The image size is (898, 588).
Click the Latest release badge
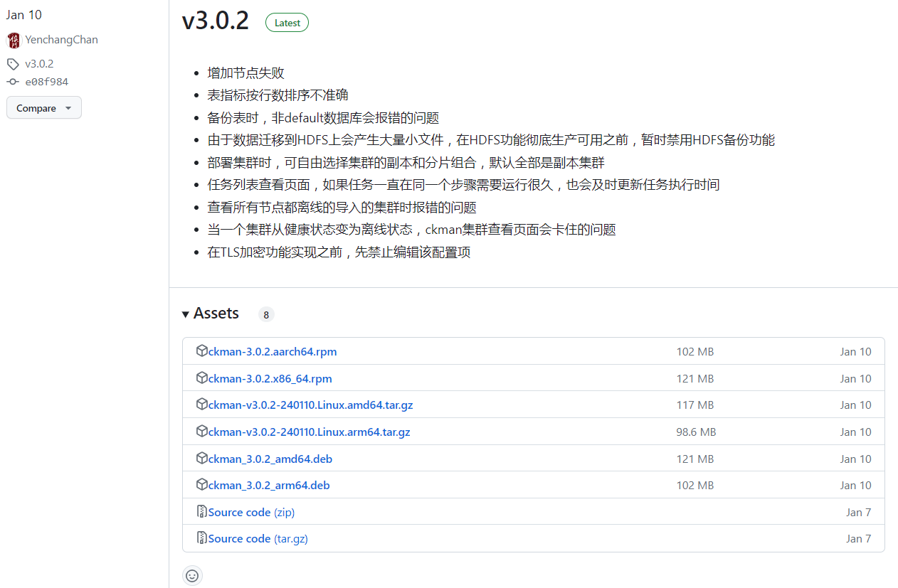click(287, 23)
